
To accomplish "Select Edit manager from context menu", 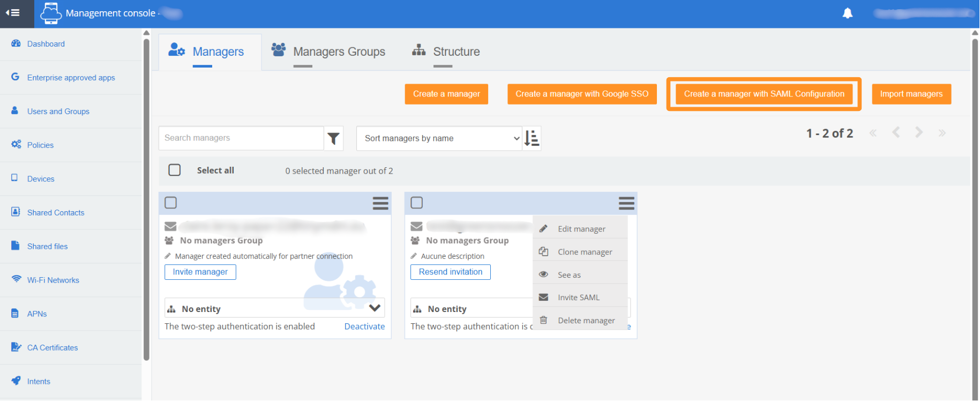I will tap(581, 229).
